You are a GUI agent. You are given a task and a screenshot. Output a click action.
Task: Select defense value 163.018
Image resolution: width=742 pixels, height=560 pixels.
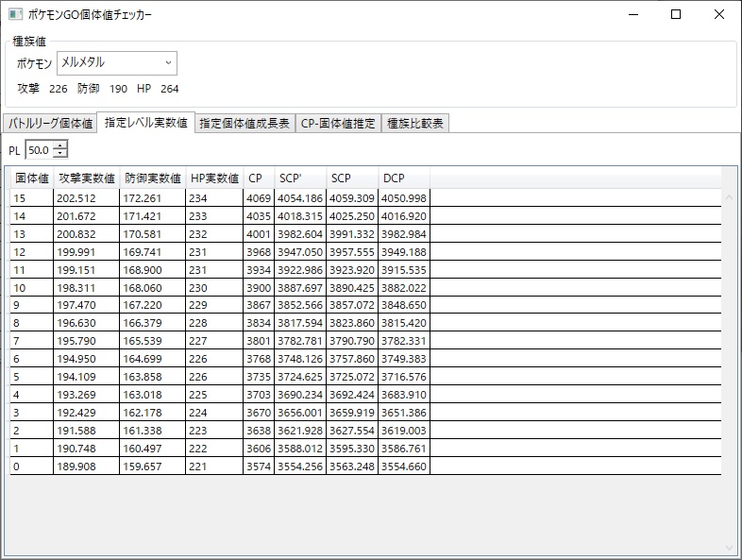152,395
